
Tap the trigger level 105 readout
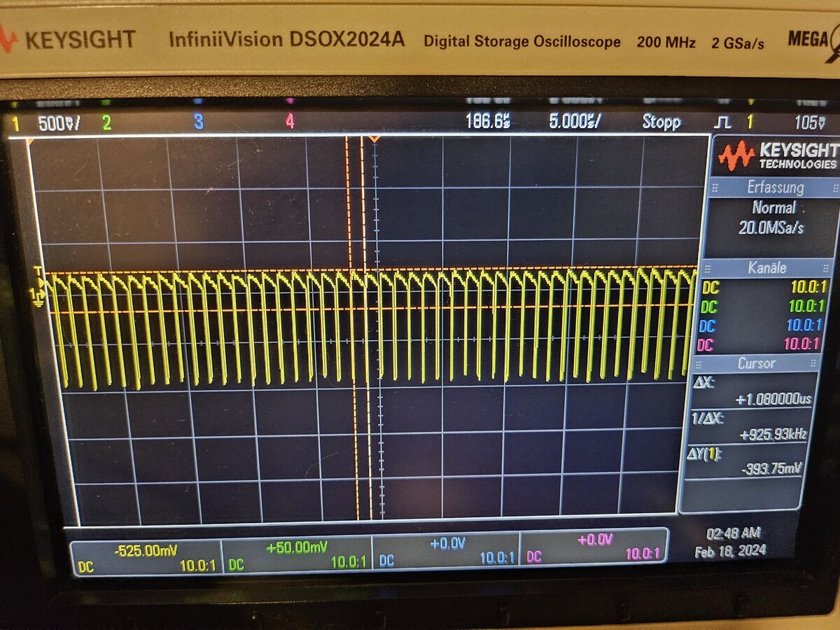(x=810, y=123)
